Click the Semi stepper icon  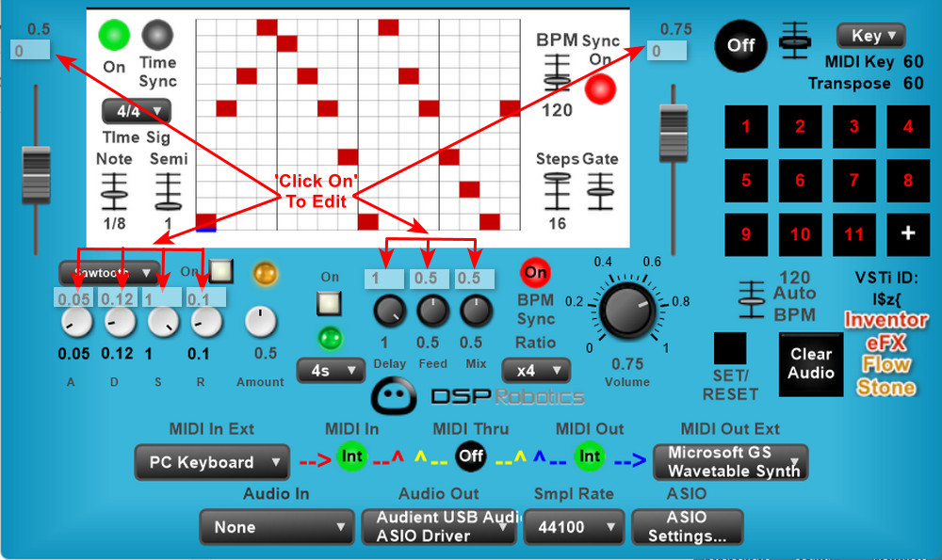point(168,191)
